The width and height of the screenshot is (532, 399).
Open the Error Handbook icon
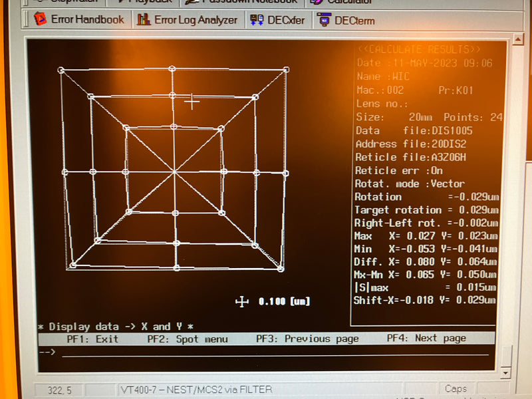pyautogui.click(x=40, y=19)
